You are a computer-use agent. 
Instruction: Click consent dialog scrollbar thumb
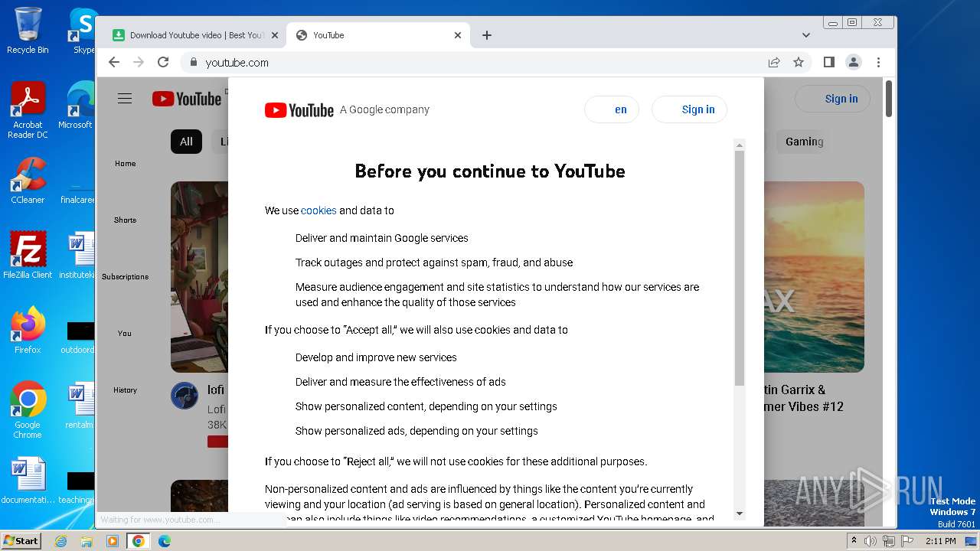tap(740, 268)
